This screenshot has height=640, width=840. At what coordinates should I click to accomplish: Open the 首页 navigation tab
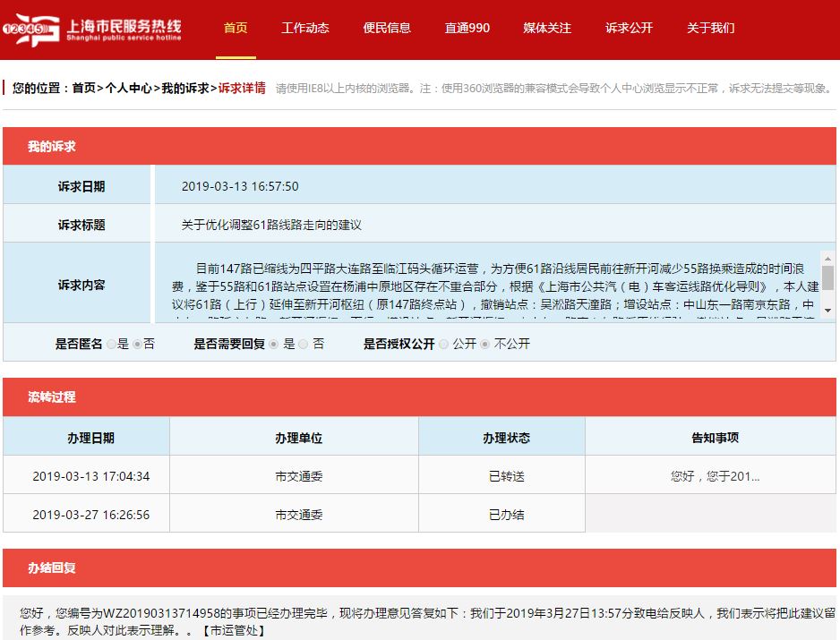236,28
